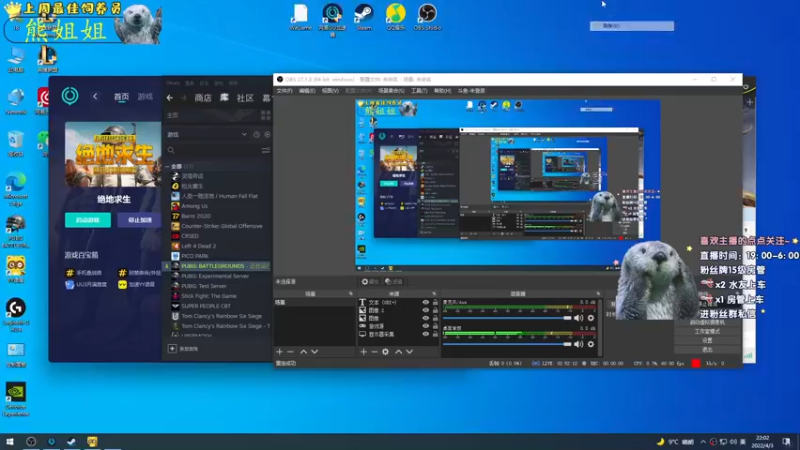Open selected source properties gear

[x=386, y=352]
